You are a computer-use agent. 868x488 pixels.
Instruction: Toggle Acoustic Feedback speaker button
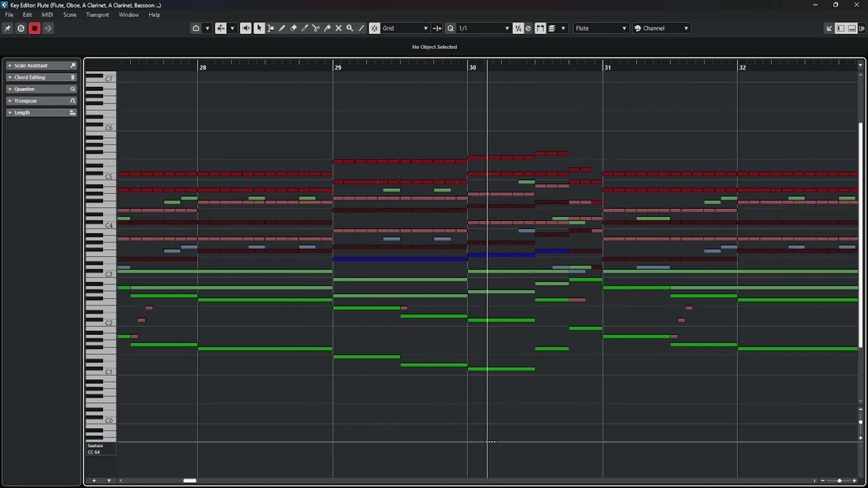pos(245,28)
